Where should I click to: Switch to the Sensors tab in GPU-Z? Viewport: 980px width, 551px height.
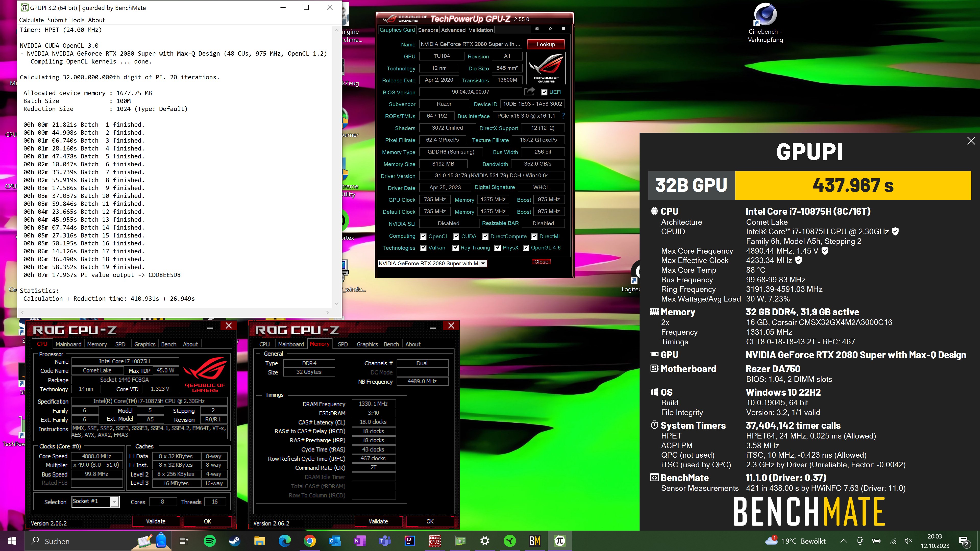tap(428, 30)
